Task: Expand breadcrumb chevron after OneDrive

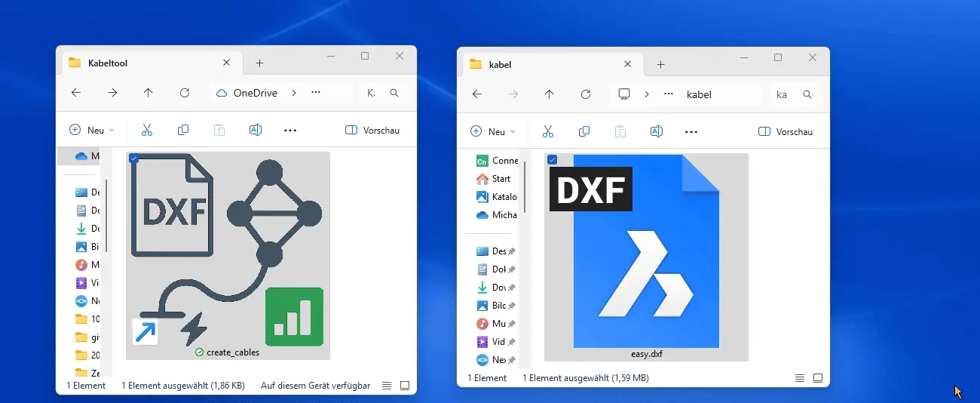Action: click(x=294, y=93)
